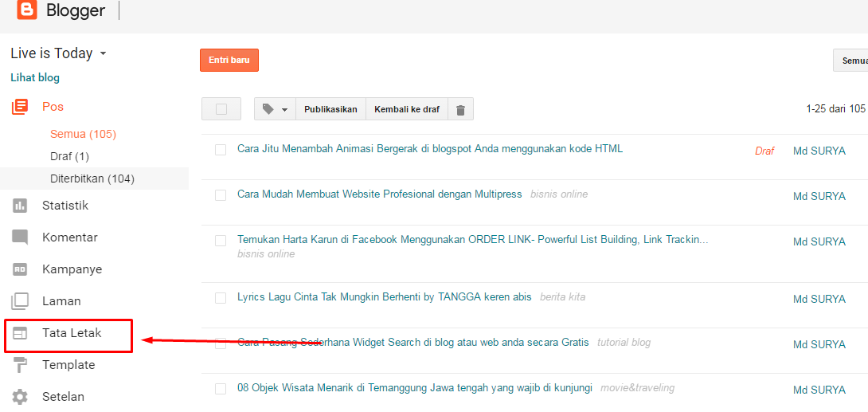Viewport: 868px width, 412px height.
Task: Open the Pos menu item
Action: 53,107
